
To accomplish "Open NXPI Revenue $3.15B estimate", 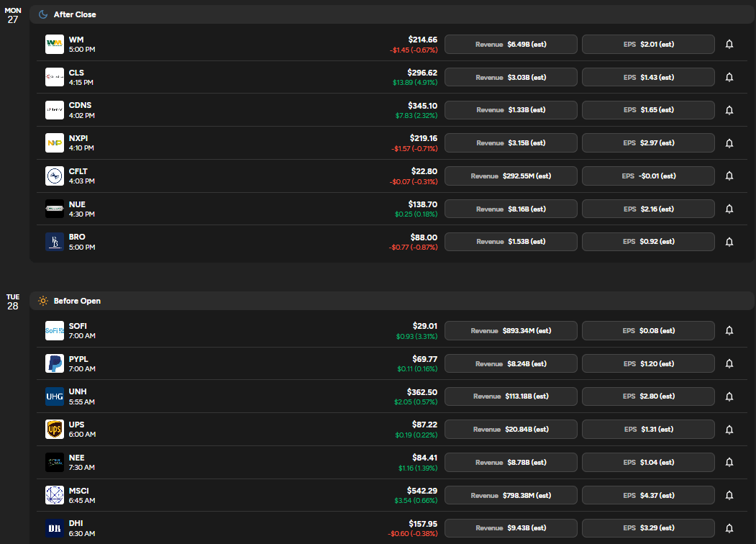I will (511, 143).
